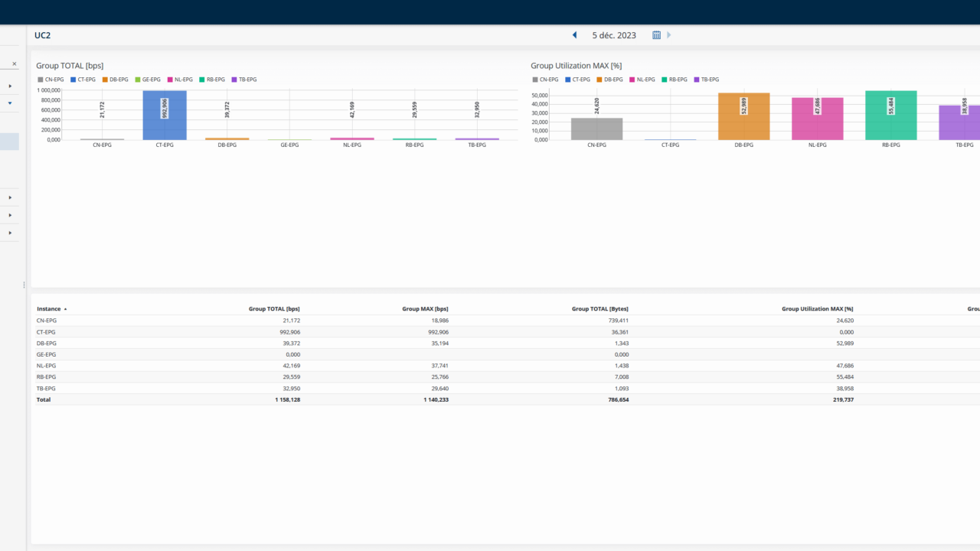Sort by the Group TOTAL [bps] column header
The image size is (980, 551).
[274, 309]
